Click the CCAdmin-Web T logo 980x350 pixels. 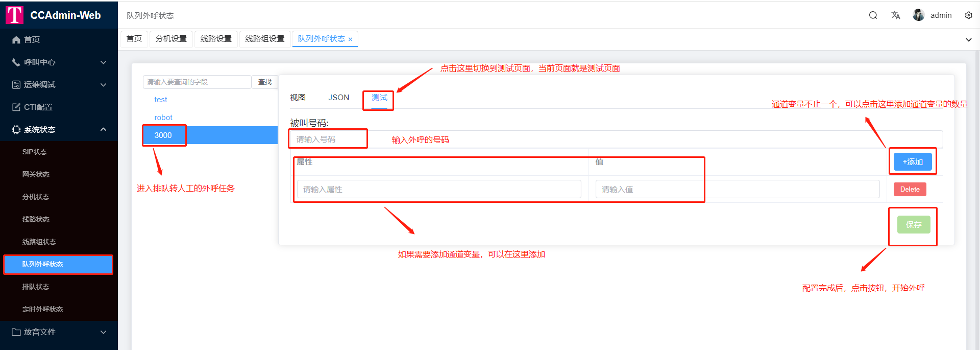coord(14,15)
